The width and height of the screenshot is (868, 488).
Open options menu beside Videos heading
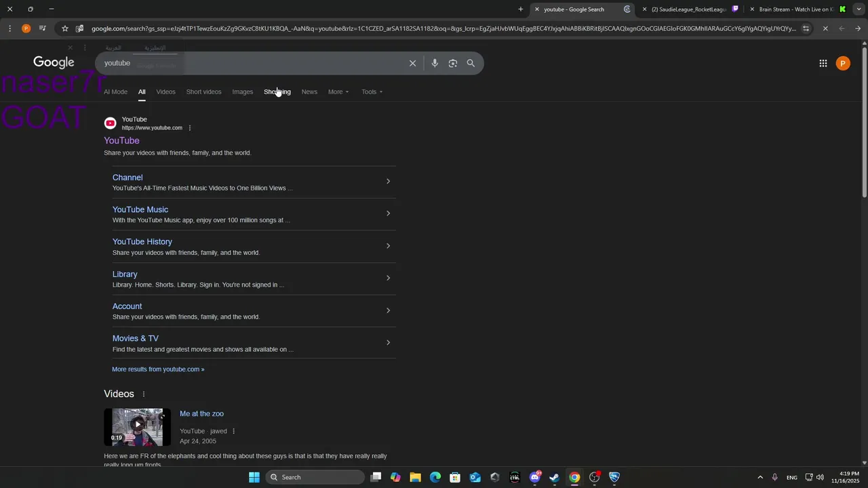click(x=143, y=394)
